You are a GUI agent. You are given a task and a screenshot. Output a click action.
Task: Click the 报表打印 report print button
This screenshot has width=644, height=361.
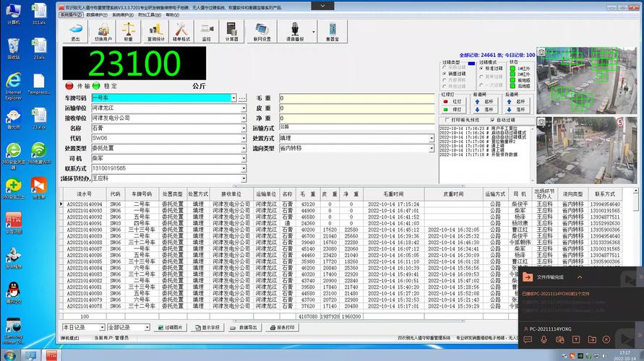282,327
